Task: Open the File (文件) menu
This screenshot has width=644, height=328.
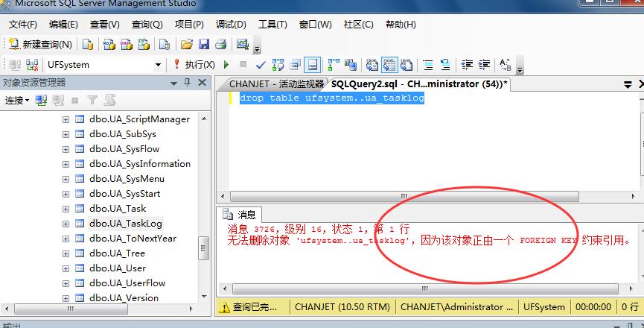Action: click(23, 25)
